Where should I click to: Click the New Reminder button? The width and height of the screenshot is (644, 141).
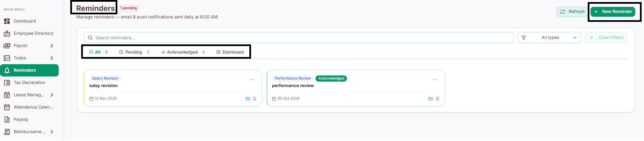pyautogui.click(x=613, y=12)
